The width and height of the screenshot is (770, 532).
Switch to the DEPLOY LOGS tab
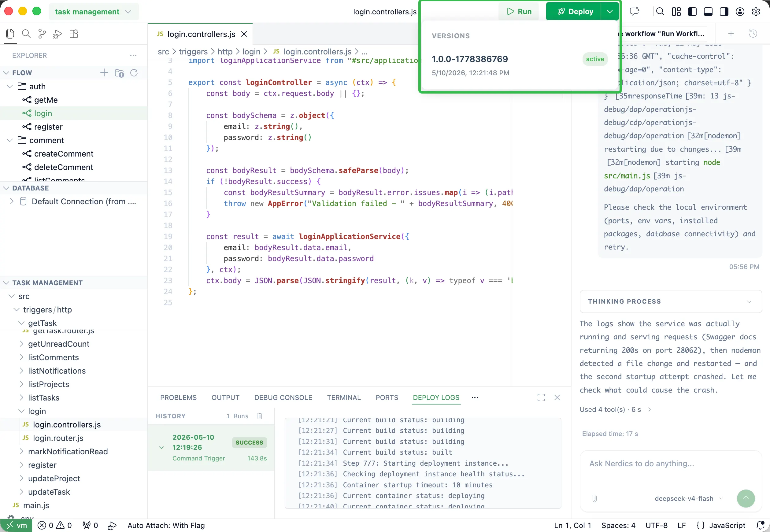click(436, 397)
